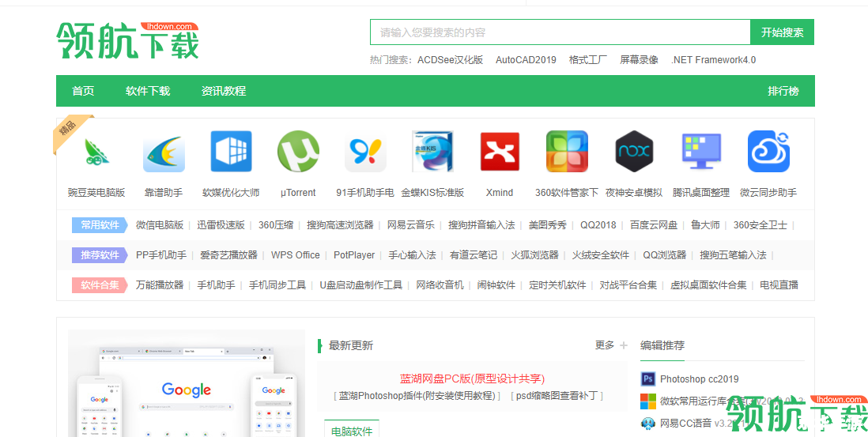
Task: Click hot search AutoCAD2019
Action: 526,60
